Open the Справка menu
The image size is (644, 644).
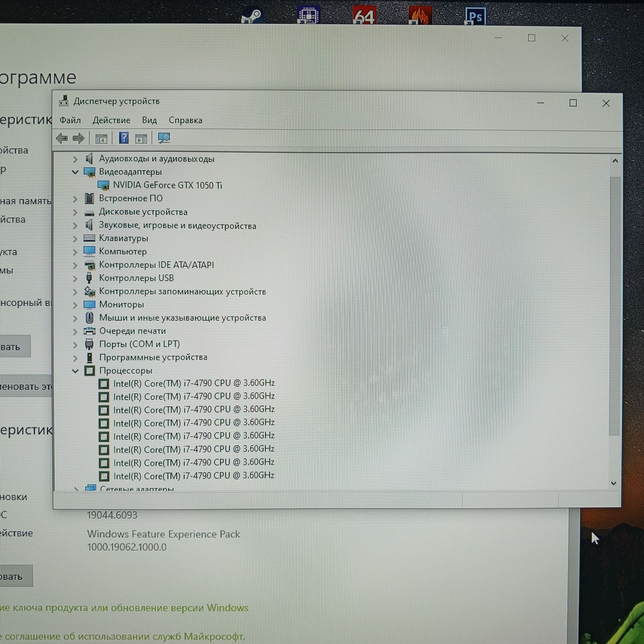point(185,120)
